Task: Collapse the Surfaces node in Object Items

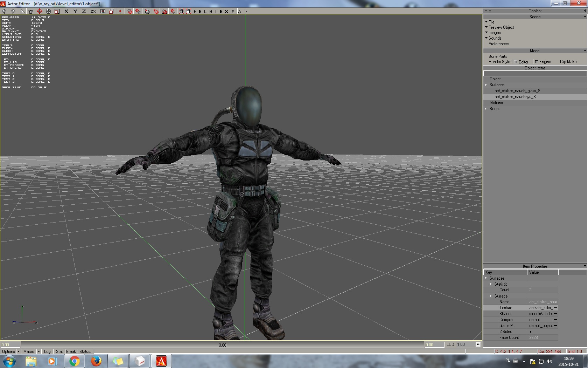Action: 486,85
